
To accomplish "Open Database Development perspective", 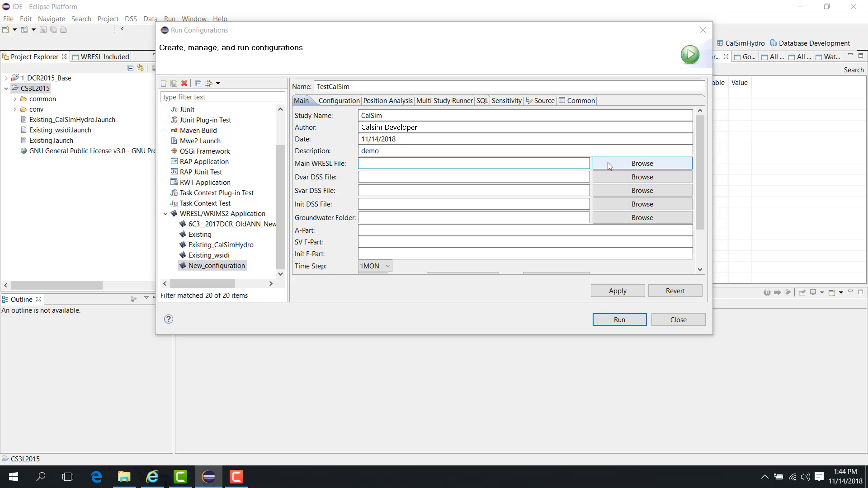I will click(810, 43).
